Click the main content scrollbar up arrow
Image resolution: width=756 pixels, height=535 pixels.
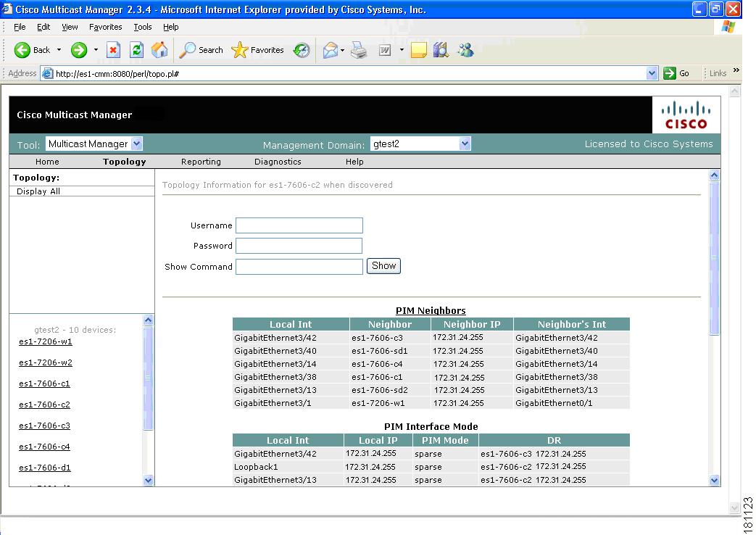[715, 175]
